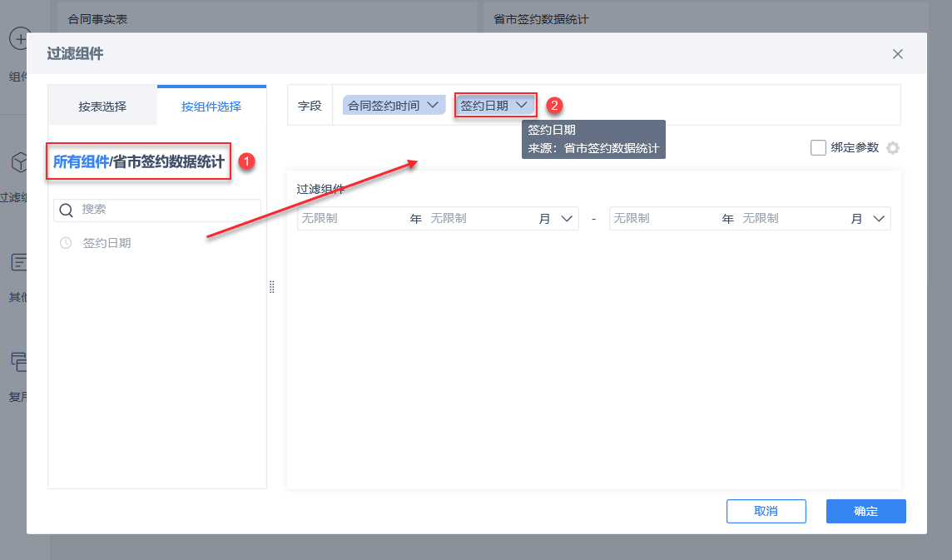Switch to the 按表选择 tab
Screen dimensions: 952x560
tap(102, 107)
